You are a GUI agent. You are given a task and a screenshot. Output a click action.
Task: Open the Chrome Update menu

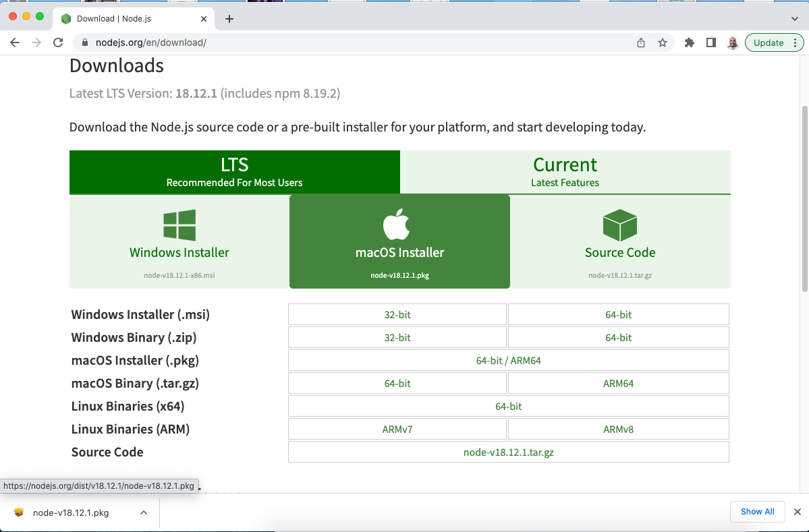coord(774,42)
